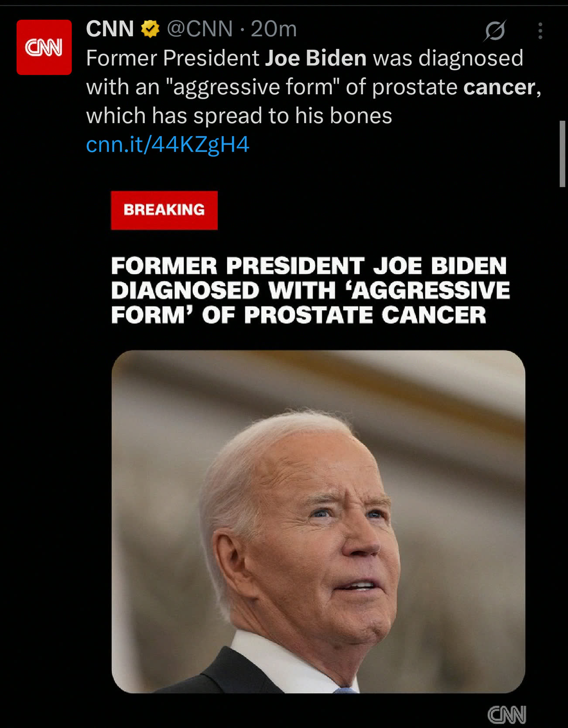This screenshot has height=728, width=568.
Task: Click the white headline text in the image
Action: (x=310, y=290)
